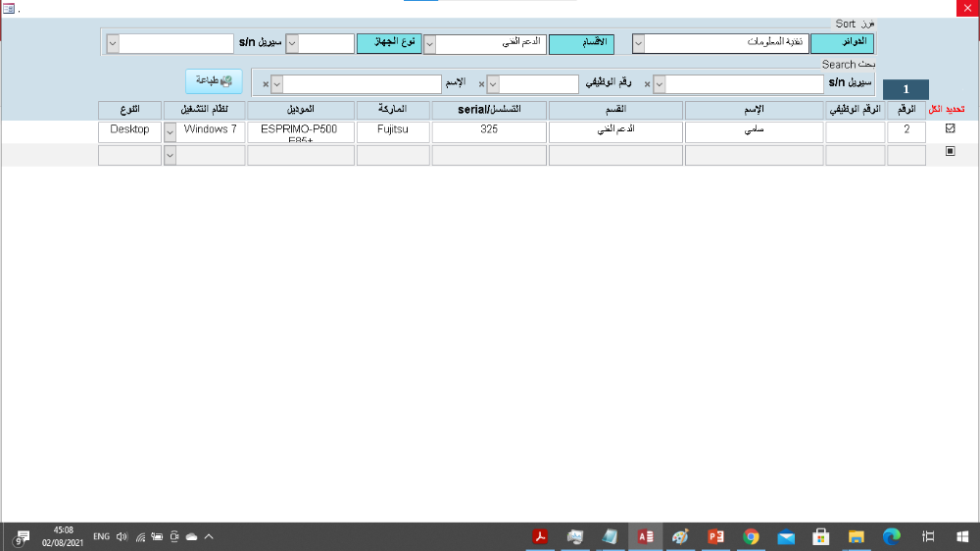
Task: Open the Paint app taskbar icon
Action: tap(680, 536)
